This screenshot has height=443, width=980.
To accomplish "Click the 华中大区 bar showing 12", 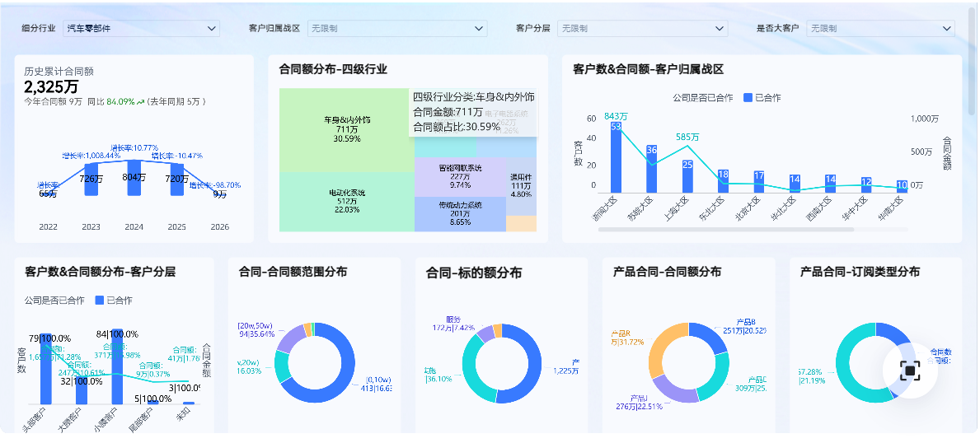I will 865,184.
